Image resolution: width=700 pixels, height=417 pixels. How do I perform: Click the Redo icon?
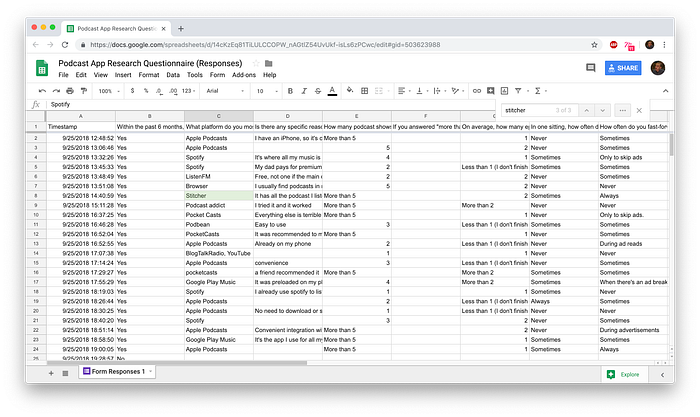[x=56, y=91]
